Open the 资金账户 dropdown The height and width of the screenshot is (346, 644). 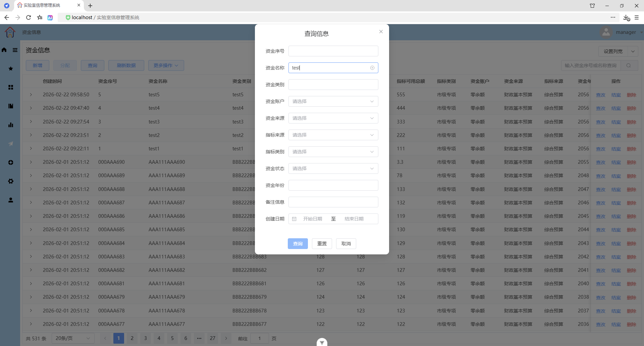(x=333, y=101)
